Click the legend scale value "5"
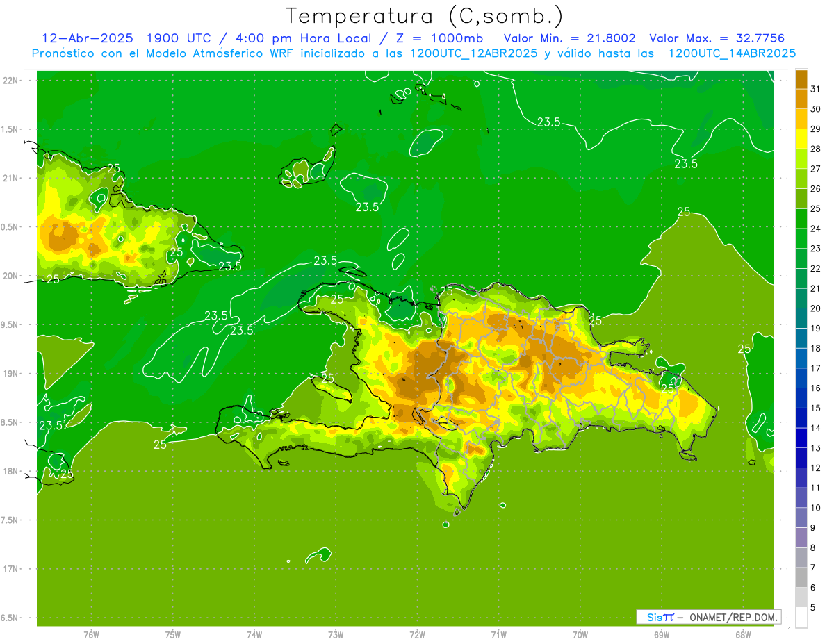 click(814, 607)
